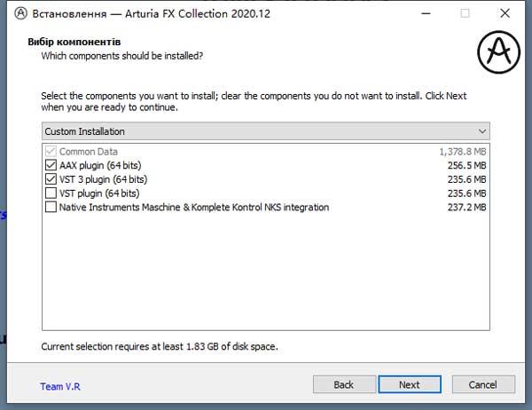The image size is (532, 410).
Task: Enable Native Instruments NKS integration checkbox
Action: click(x=50, y=208)
